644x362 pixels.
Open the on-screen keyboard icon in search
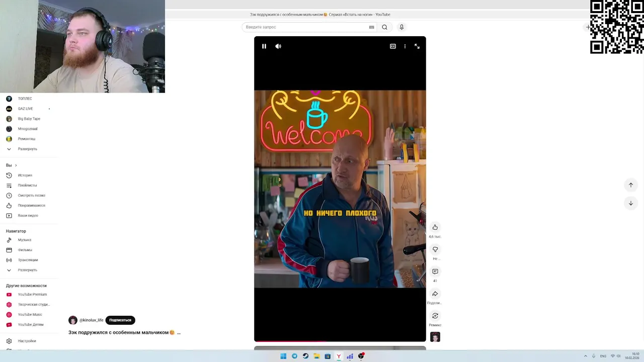(372, 27)
